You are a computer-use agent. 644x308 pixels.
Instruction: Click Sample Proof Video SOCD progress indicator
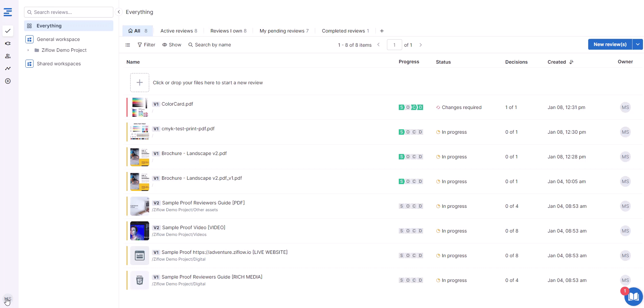411,231
